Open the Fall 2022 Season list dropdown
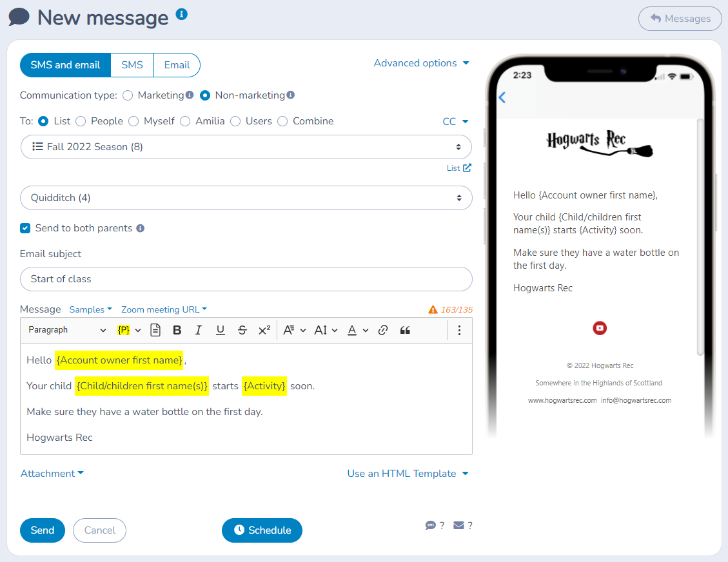The width and height of the screenshot is (728, 562). pos(246,147)
